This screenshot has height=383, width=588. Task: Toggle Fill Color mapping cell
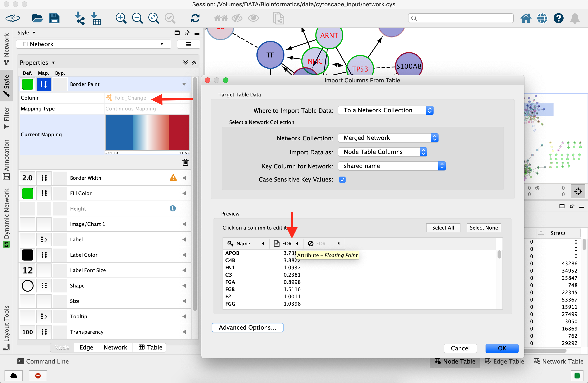click(44, 193)
